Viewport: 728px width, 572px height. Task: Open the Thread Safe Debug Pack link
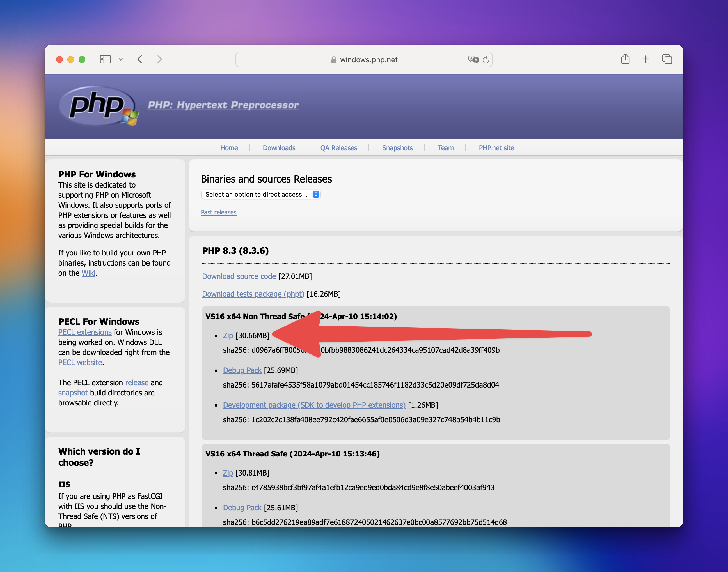(242, 507)
